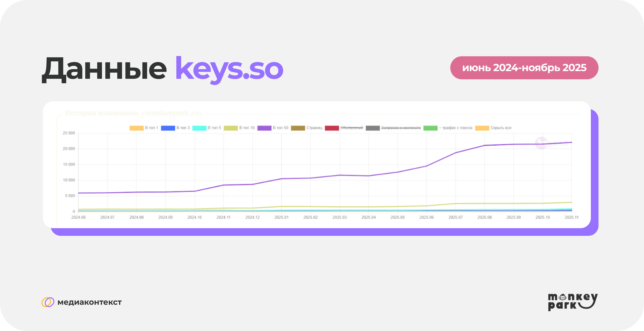Click the «История изменения monkeypark.ru» chart title

[x=134, y=113]
